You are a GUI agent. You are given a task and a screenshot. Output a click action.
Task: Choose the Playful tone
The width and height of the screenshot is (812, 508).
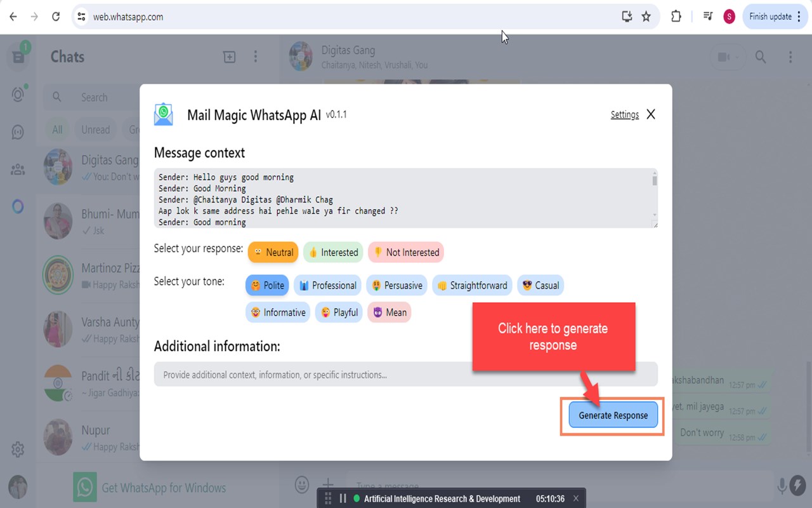[339, 312]
